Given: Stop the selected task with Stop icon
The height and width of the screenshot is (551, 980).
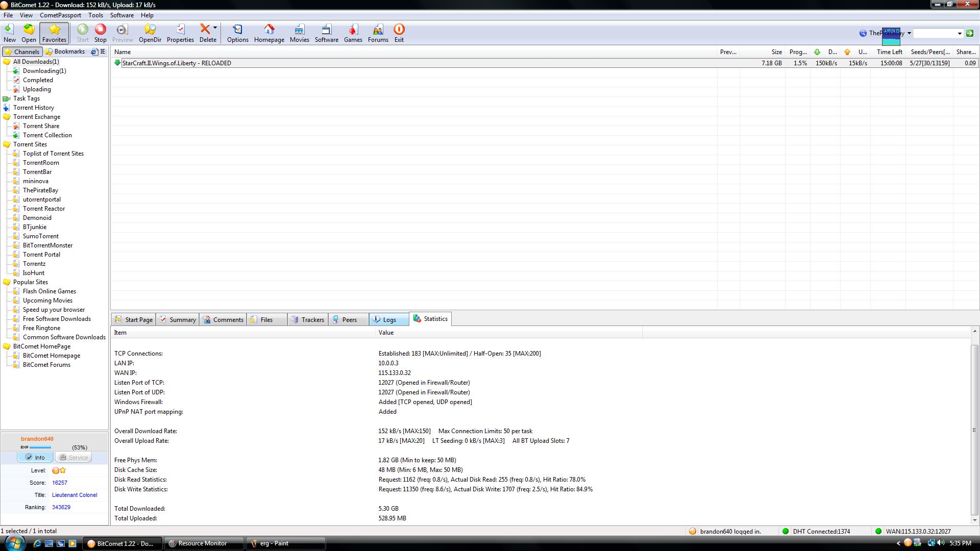Looking at the screenshot, I should [101, 33].
